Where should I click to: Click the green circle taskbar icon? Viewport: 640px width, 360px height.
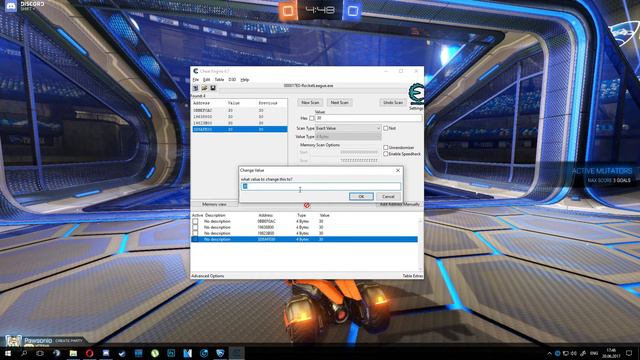(x=155, y=353)
